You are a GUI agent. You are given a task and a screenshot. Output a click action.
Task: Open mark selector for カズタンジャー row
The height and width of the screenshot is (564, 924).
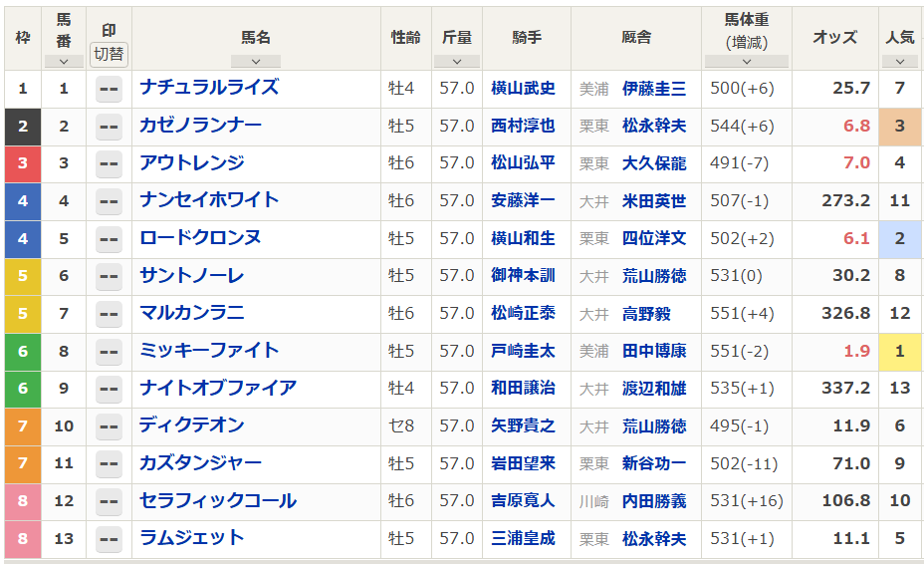(x=109, y=464)
